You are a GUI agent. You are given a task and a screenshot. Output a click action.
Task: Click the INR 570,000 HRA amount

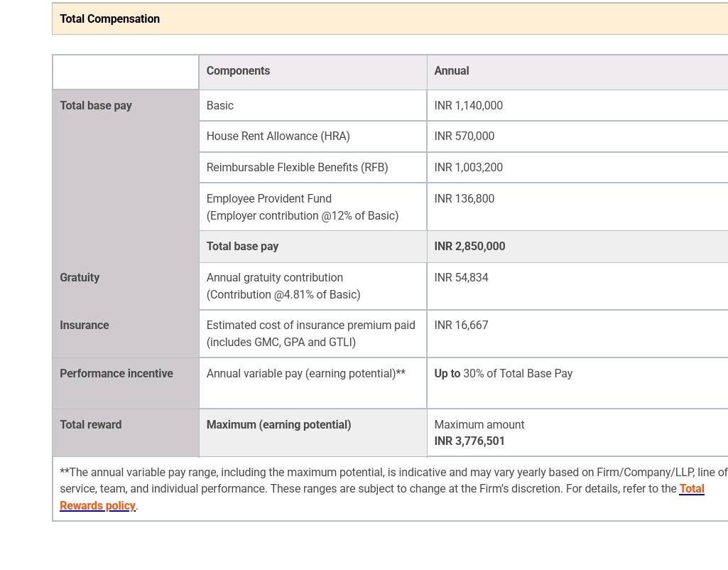pyautogui.click(x=464, y=136)
